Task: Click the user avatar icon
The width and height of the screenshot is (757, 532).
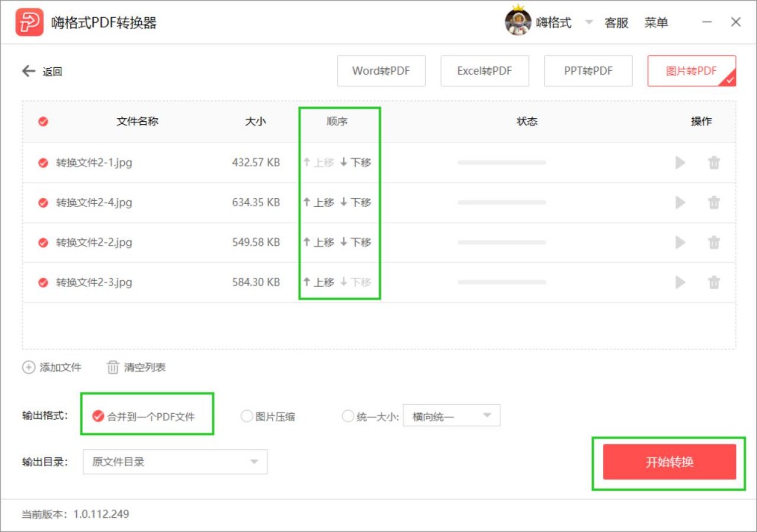Action: click(517, 21)
